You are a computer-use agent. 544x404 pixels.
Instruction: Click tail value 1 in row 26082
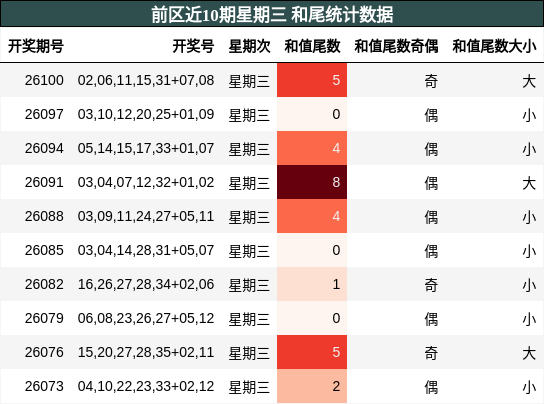(312, 284)
